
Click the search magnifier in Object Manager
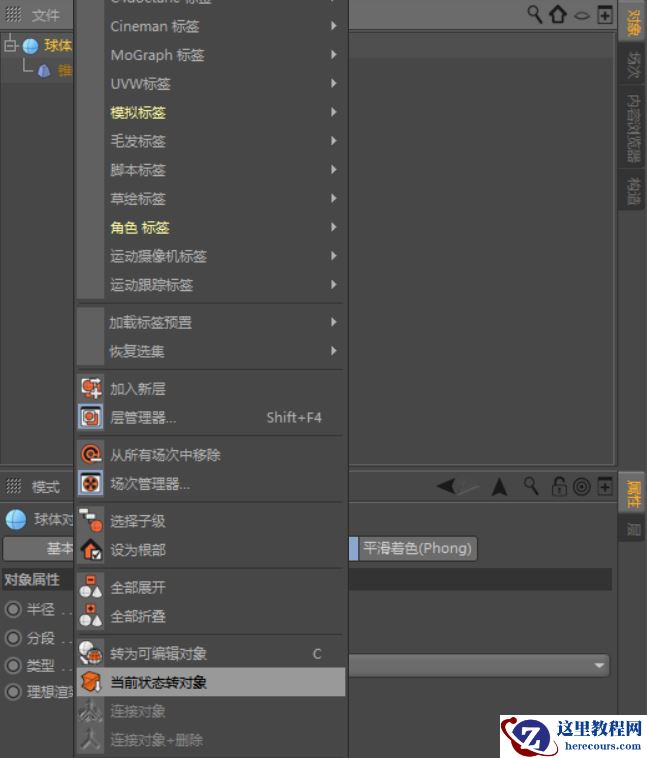click(534, 15)
